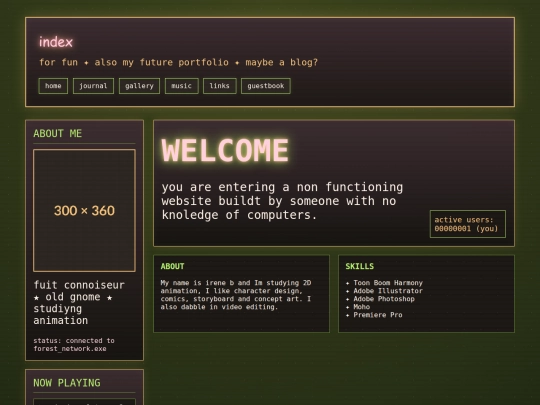Image resolution: width=540 pixels, height=405 pixels.
Task: Click the 300 × 360 profile placeholder image
Action: point(84,210)
